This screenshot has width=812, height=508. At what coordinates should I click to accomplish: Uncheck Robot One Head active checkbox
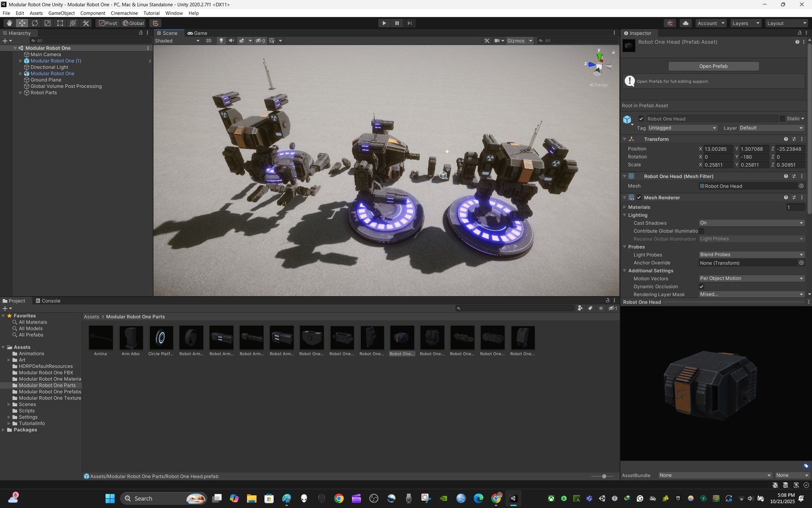[x=641, y=119]
